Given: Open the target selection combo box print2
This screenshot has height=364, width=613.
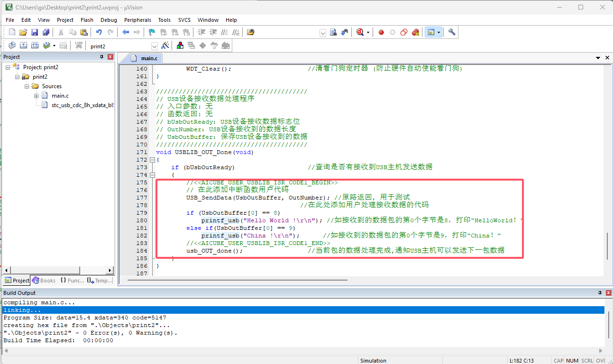Looking at the screenshot, I should point(123,46).
